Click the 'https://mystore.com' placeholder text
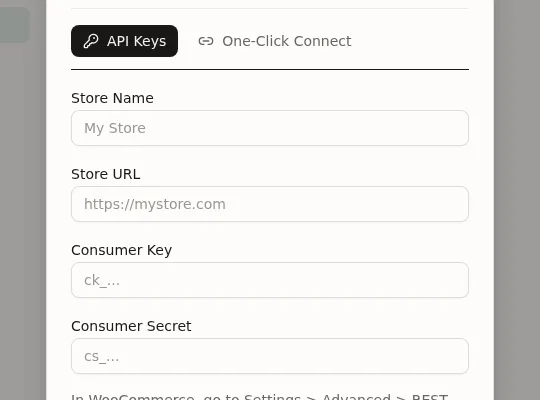540x400 pixels. coord(155,204)
